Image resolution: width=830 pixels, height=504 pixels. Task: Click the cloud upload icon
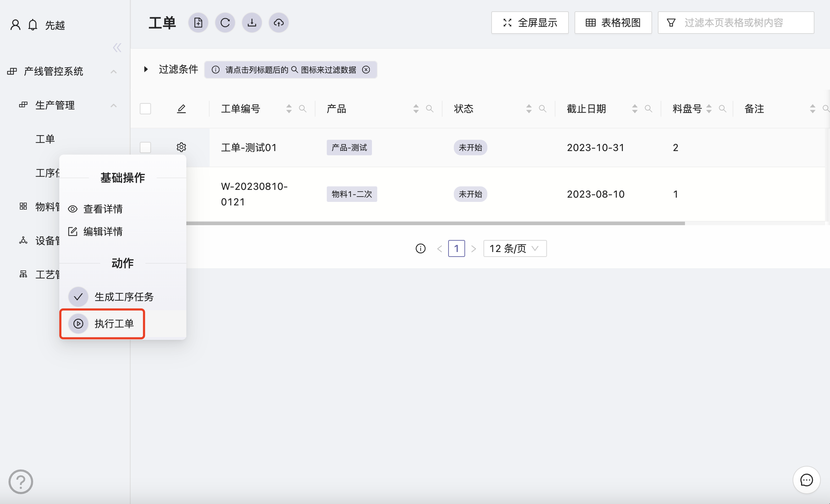[x=279, y=23]
